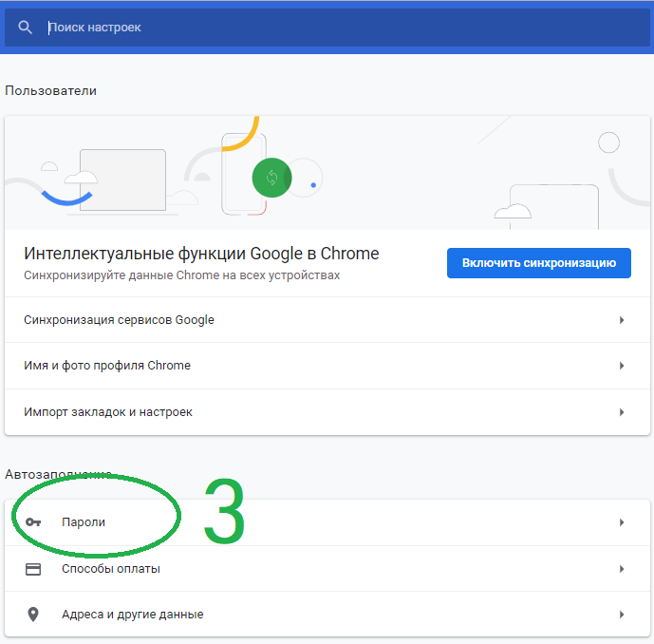This screenshot has width=654, height=644.
Task: Click the green sync circle icon
Action: [x=271, y=178]
